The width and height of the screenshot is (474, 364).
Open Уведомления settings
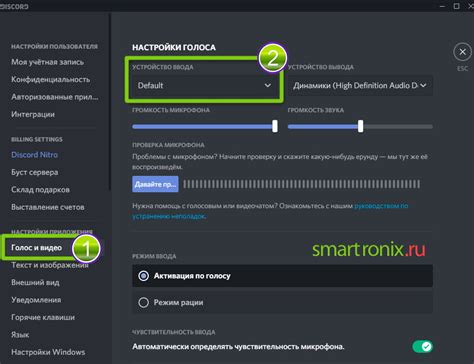(x=36, y=300)
